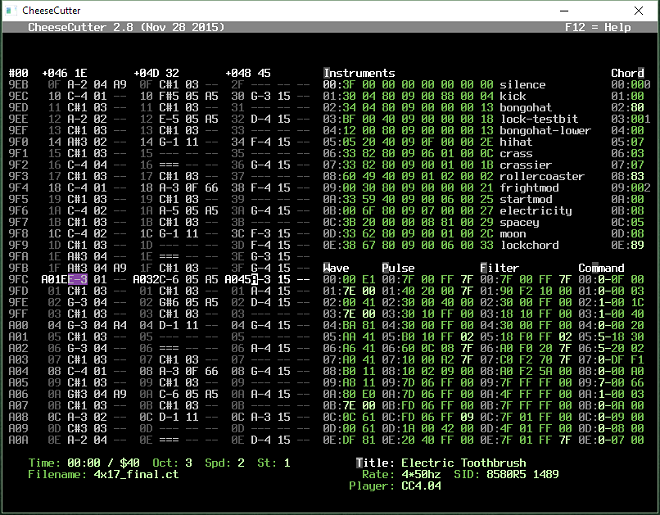The width and height of the screenshot is (660, 515).
Task: Switch to the Wave table header
Action: pos(336,268)
